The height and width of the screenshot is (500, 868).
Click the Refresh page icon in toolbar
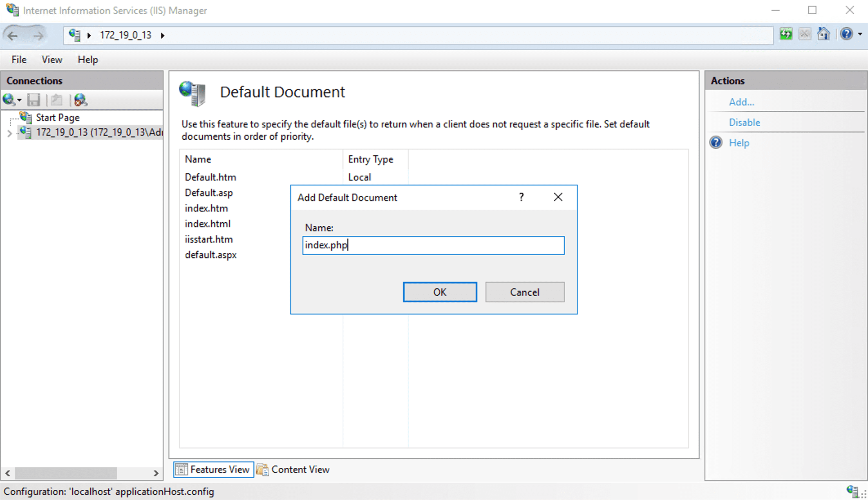click(786, 34)
